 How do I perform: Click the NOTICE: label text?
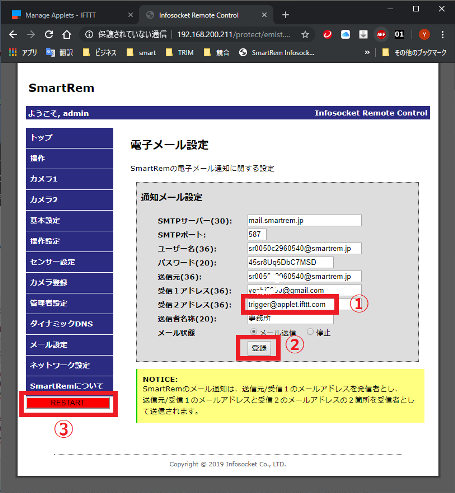160,379
